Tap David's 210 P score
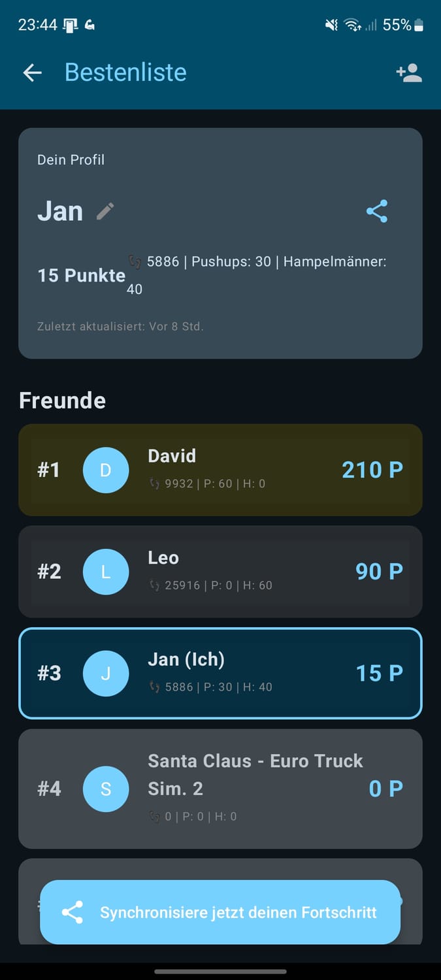This screenshot has width=441, height=980. pyautogui.click(x=372, y=470)
